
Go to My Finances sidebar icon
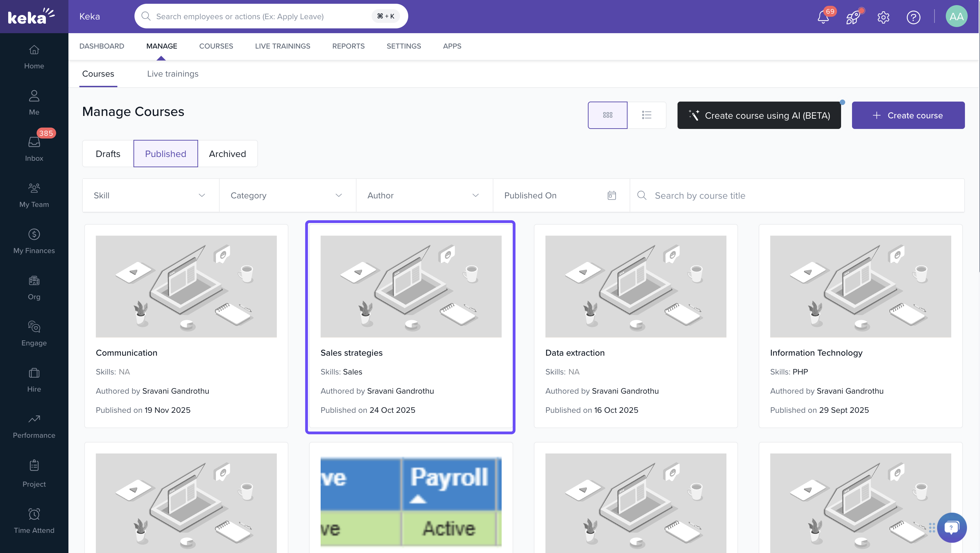(x=34, y=241)
